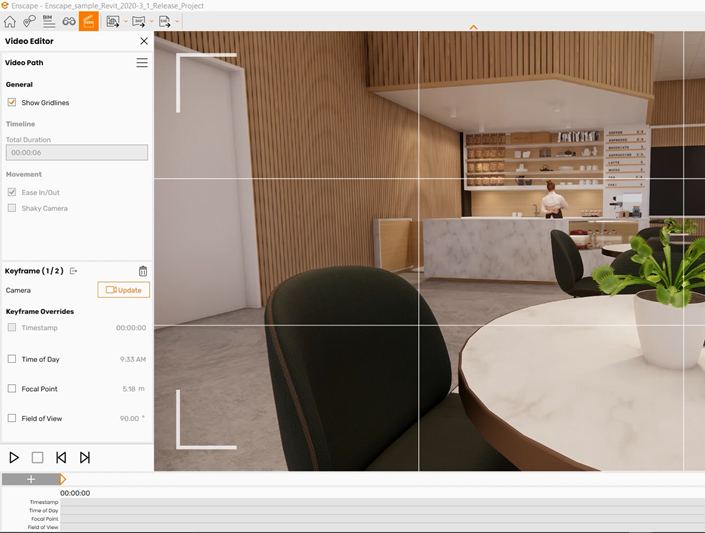The height and width of the screenshot is (533, 705).
Task: Open the Video Path hamburger menu
Action: point(142,63)
